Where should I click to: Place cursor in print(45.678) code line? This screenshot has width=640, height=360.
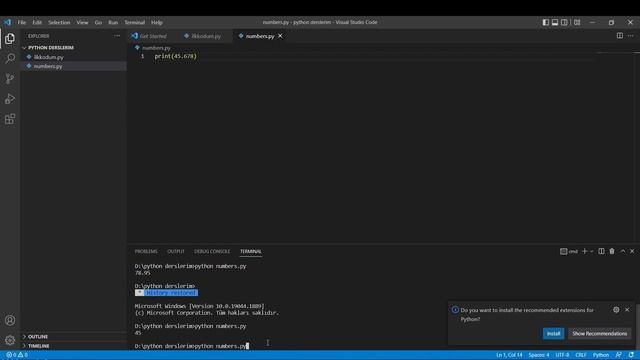point(176,56)
